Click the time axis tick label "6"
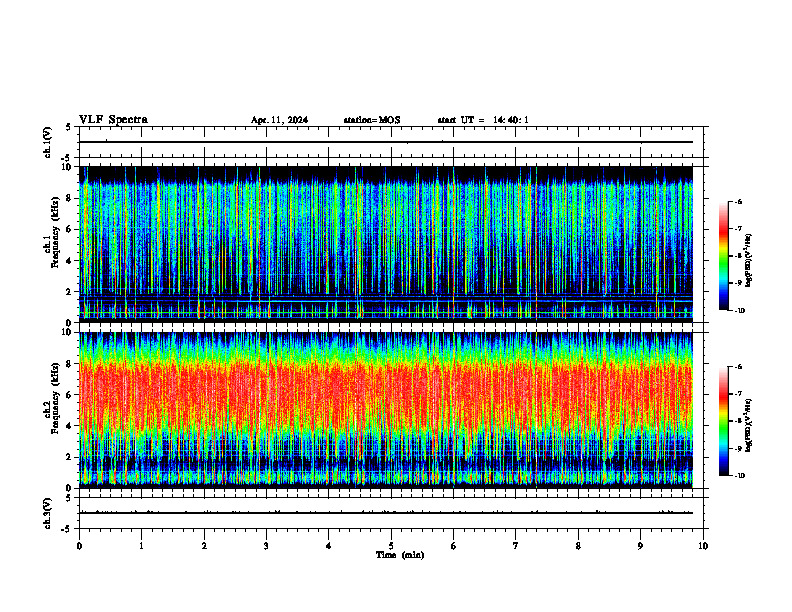This screenshot has width=792, height=612. 454,546
